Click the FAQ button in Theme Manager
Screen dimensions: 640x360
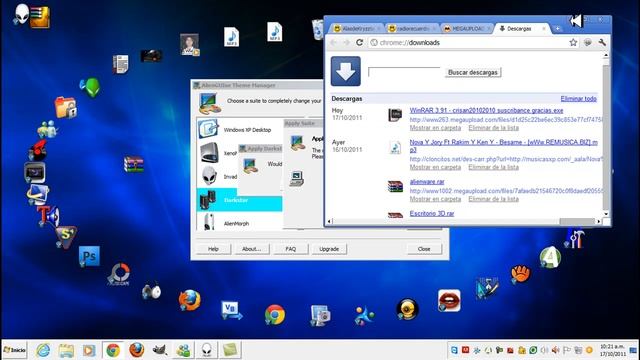pos(291,249)
